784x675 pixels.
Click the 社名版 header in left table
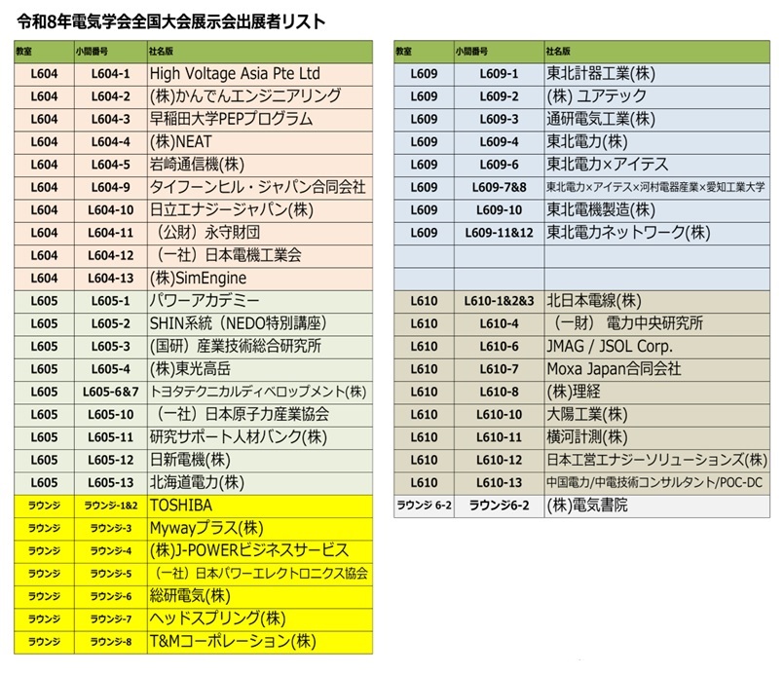(x=164, y=51)
